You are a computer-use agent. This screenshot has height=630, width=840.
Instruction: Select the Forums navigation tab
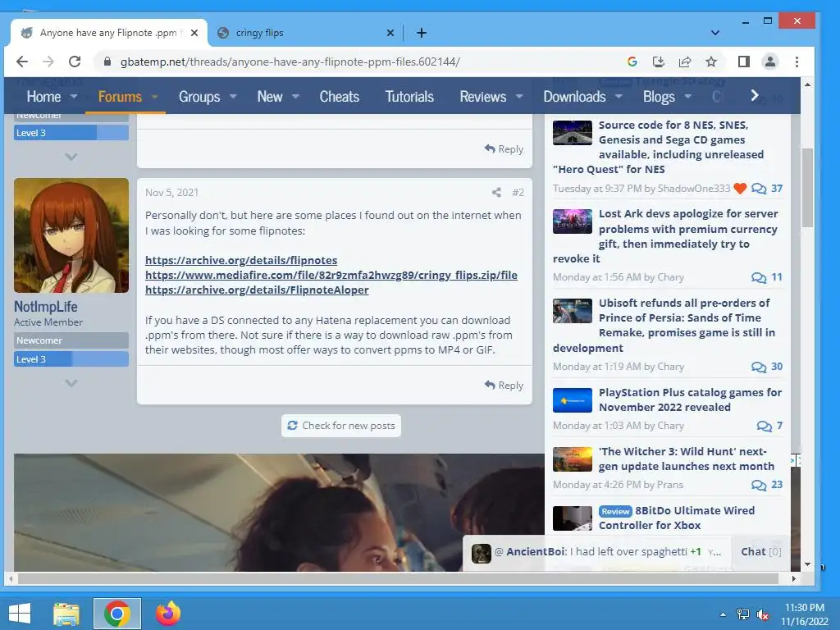point(120,97)
